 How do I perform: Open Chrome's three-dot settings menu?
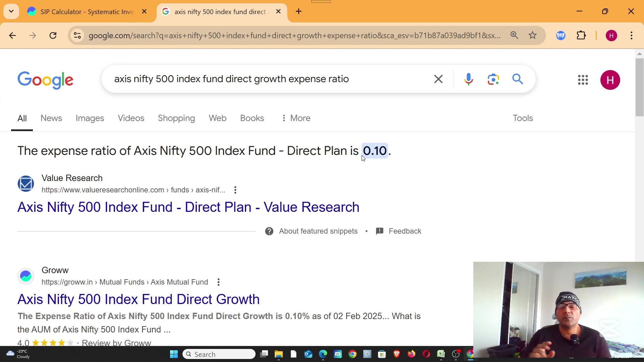click(632, 35)
